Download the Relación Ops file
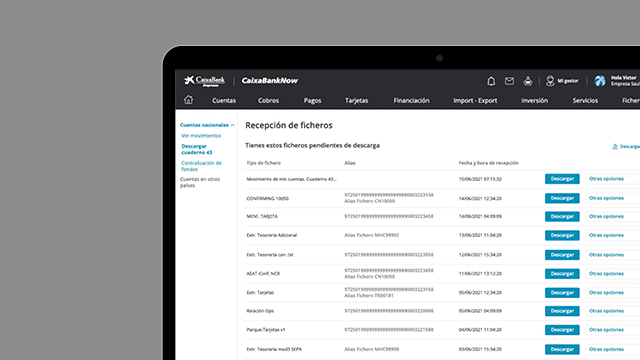 coord(562,311)
